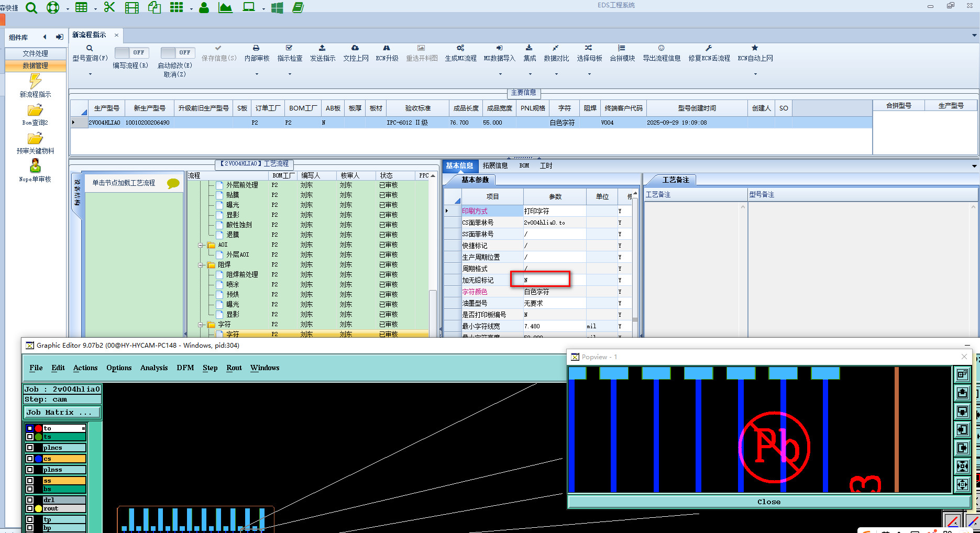
Task: Open Bom查询2 folder icon
Action: point(35,110)
